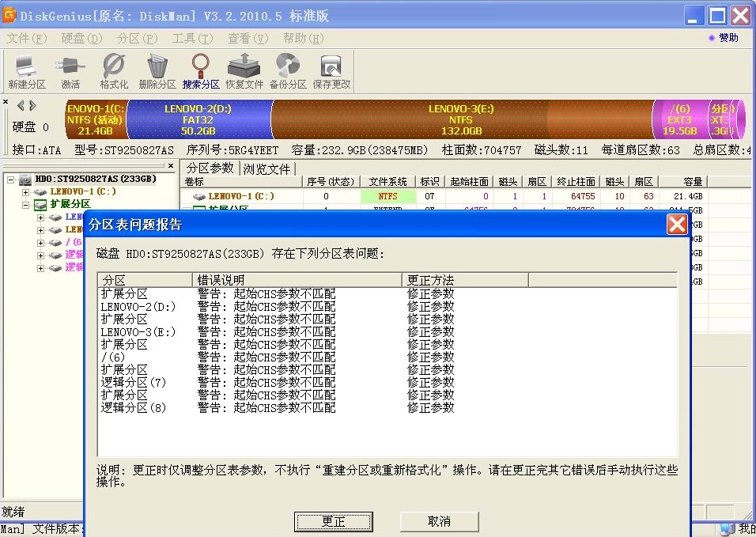Open the 文件(F) menu
This screenshot has height=537, width=756.
coord(27,38)
